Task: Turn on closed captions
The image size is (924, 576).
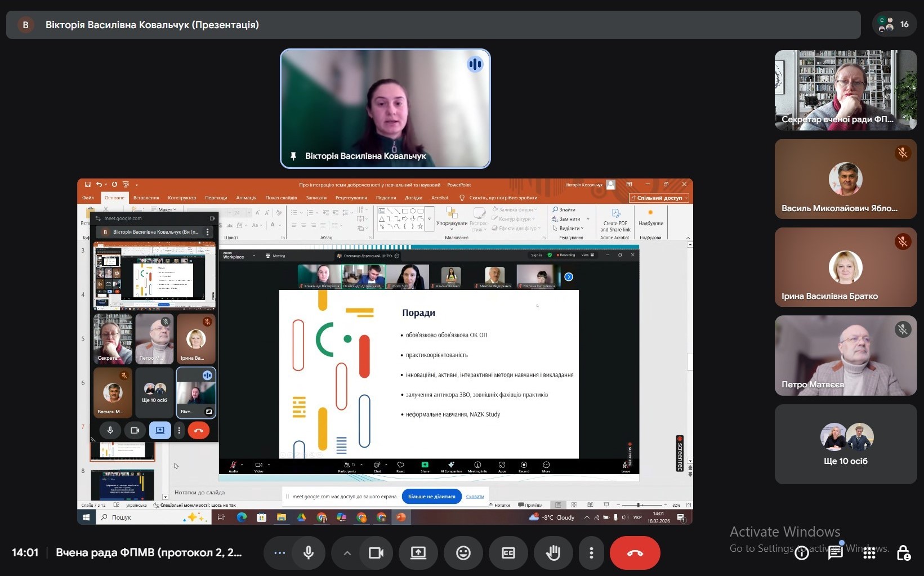Action: coord(508,553)
